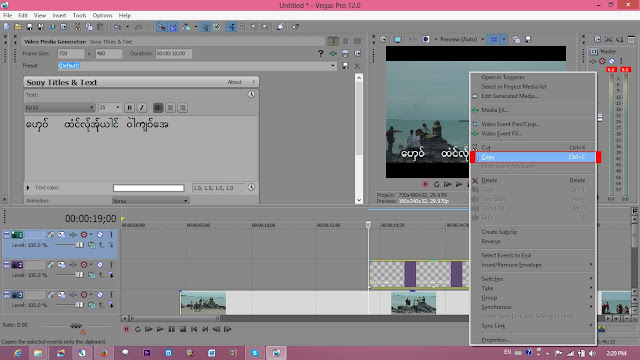Click the green plug-in chain icon in Media Generator

click(x=333, y=53)
